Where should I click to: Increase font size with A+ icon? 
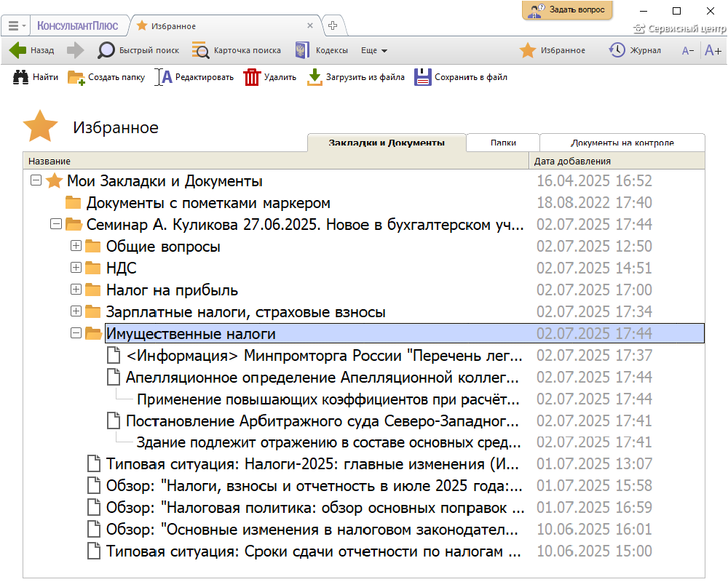(713, 50)
